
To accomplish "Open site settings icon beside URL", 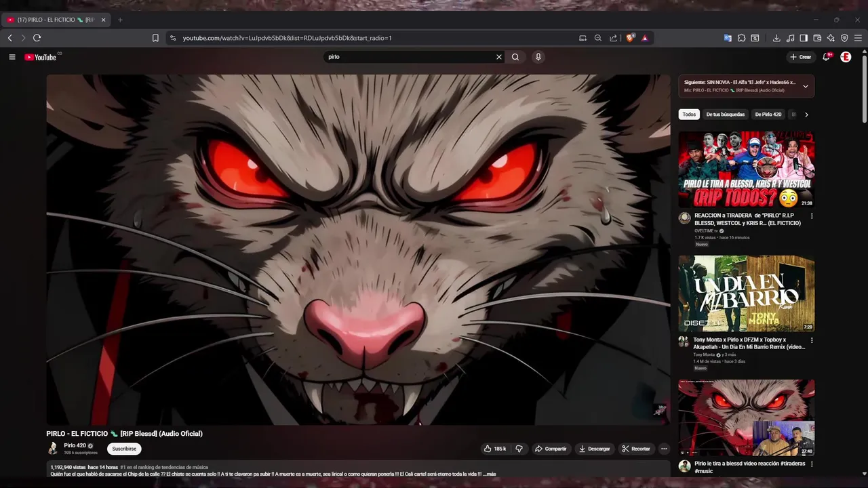I will coord(173,38).
